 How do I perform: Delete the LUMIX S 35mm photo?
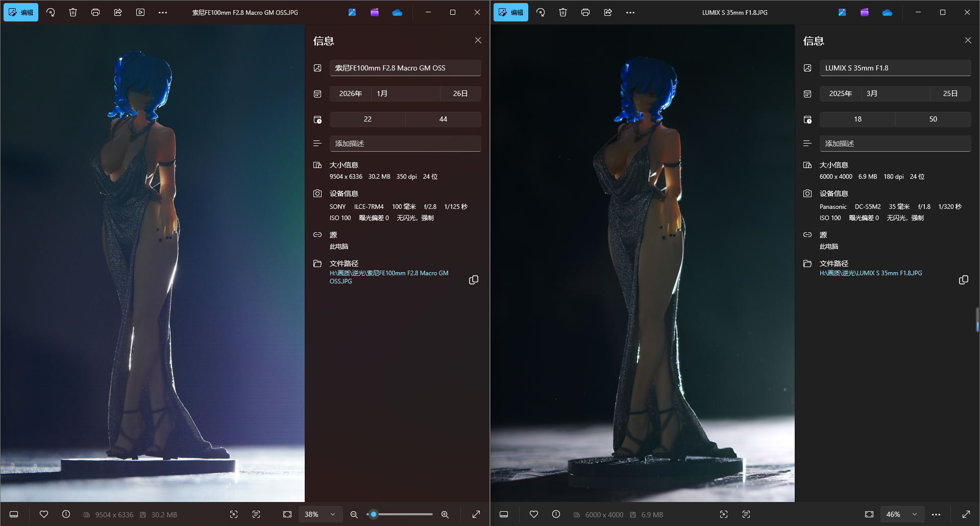pos(563,12)
